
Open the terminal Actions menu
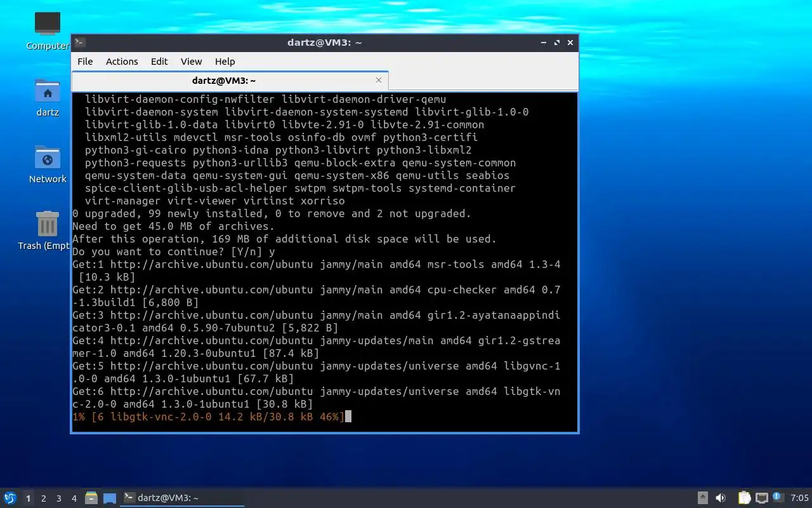122,62
